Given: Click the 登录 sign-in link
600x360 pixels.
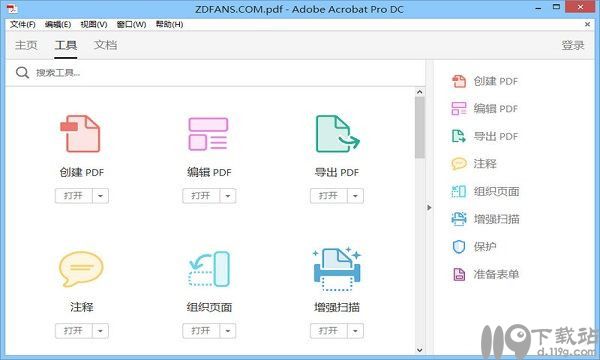Looking at the screenshot, I should [x=573, y=45].
